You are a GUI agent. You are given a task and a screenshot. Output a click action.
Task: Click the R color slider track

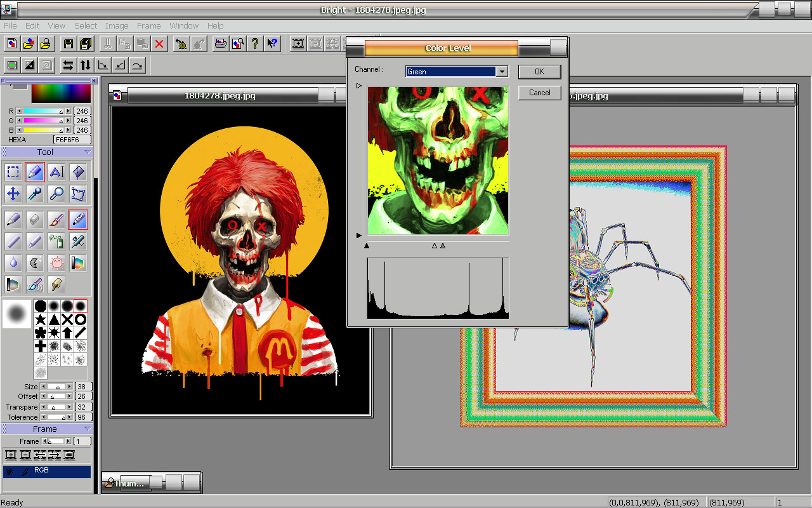[x=44, y=111]
